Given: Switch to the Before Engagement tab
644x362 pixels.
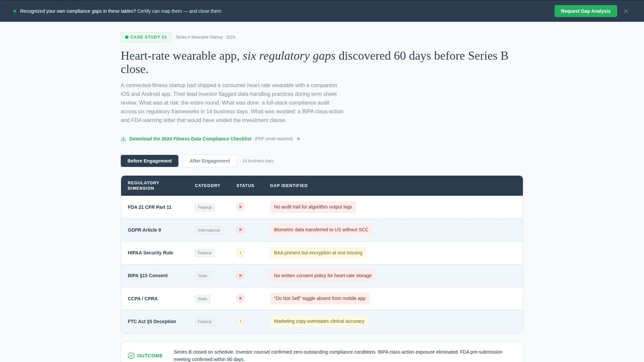Looking at the screenshot, I should pos(150,161).
